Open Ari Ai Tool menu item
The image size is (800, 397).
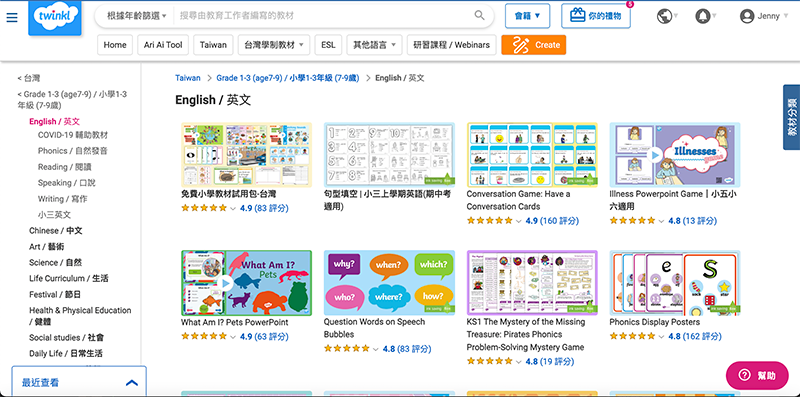tap(163, 45)
